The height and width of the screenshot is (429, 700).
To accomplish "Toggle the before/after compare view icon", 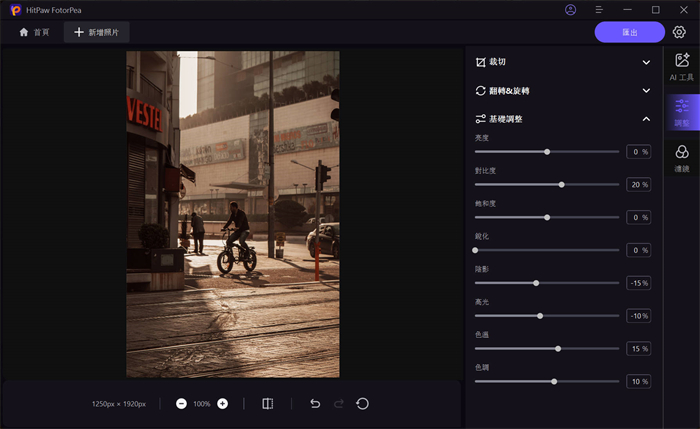I will coord(267,404).
